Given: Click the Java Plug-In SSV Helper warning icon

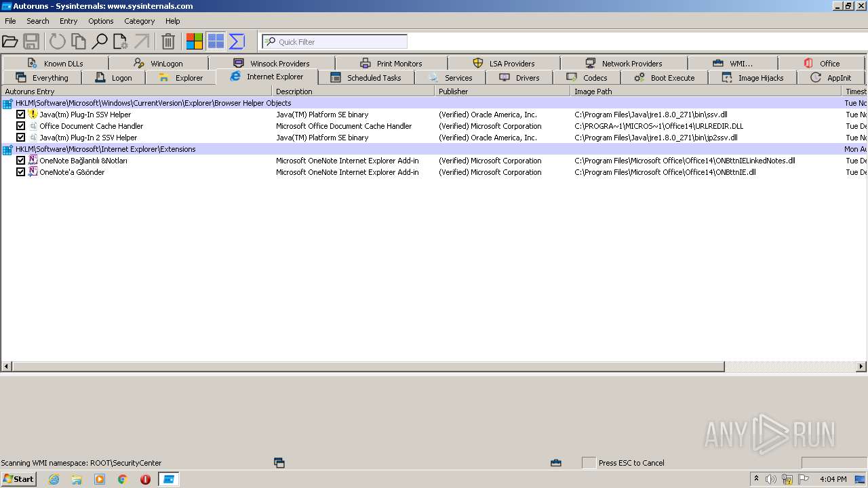Looking at the screenshot, I should click(33, 115).
